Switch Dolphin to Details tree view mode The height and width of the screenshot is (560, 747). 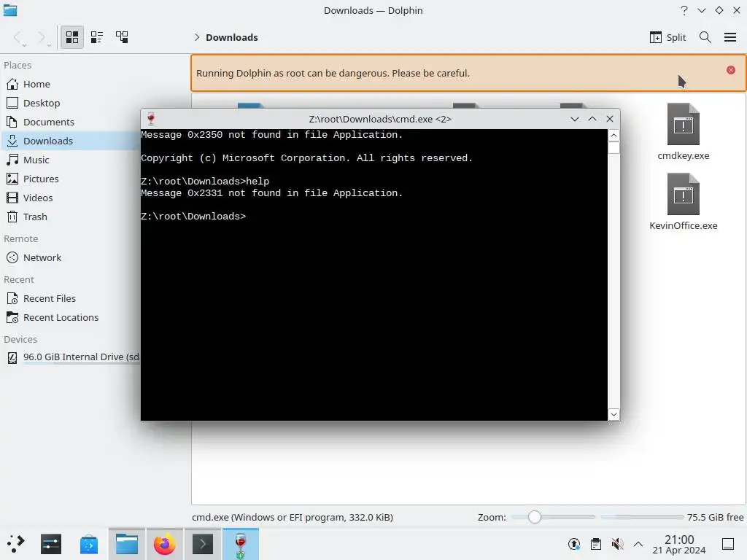tap(122, 37)
